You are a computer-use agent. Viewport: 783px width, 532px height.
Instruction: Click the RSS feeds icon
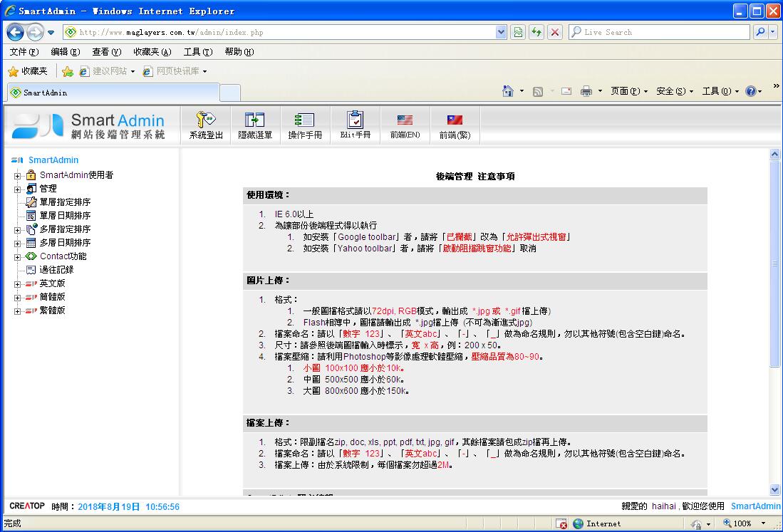538,91
